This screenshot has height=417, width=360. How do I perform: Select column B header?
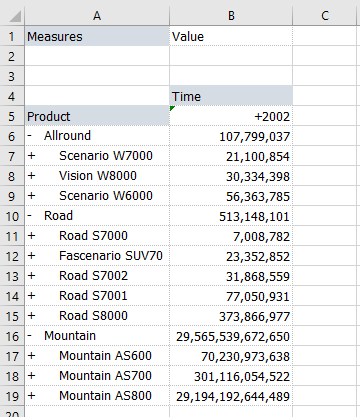click(231, 16)
